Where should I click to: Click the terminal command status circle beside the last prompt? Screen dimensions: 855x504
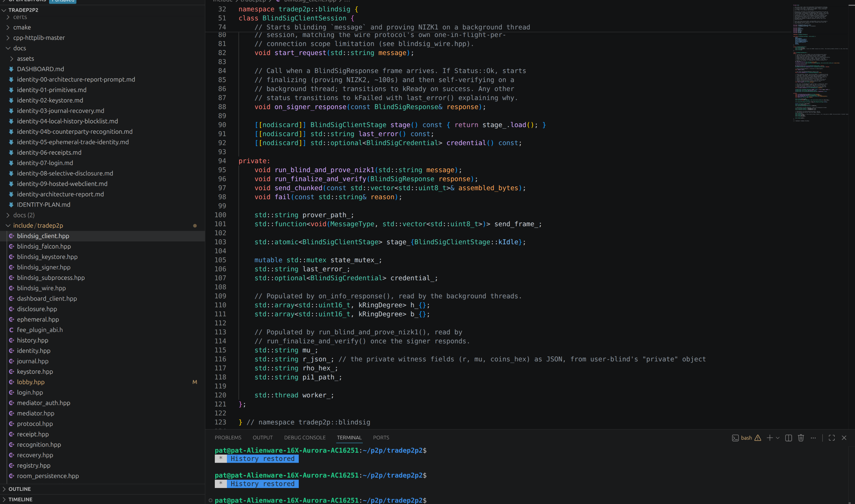coord(211,500)
